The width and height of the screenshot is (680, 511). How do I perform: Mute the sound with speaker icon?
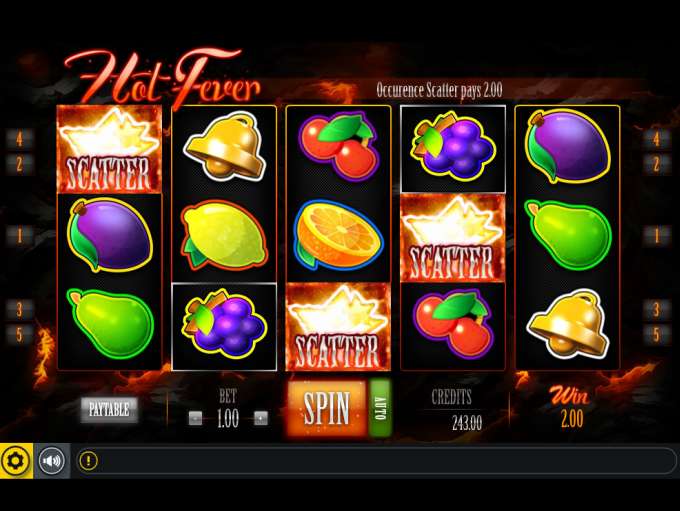(x=52, y=461)
